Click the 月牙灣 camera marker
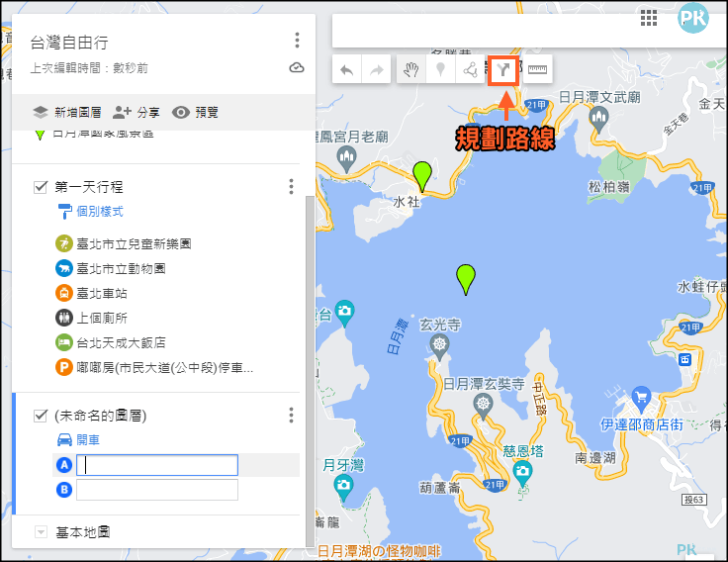The height and width of the screenshot is (562, 728). pyautogui.click(x=343, y=488)
